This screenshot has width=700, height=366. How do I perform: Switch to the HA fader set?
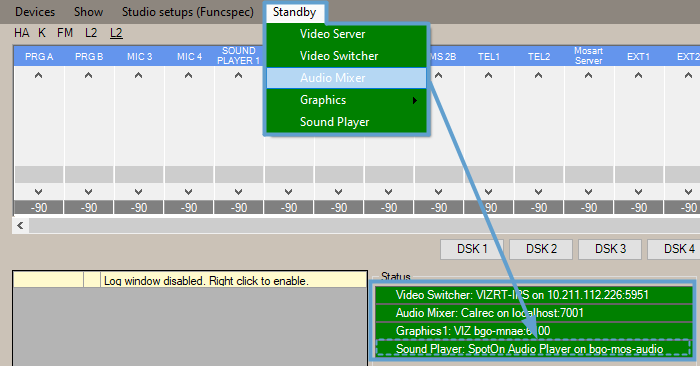(x=21, y=33)
